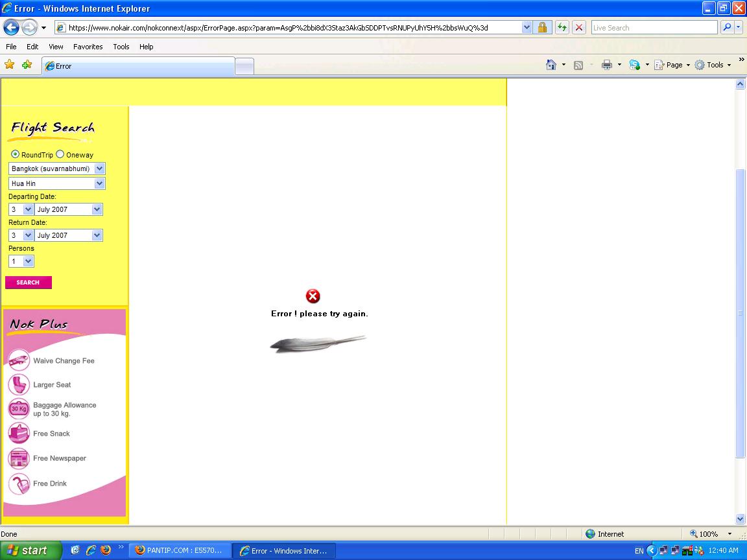Screen dimensions: 747x560
Task: Open the File menu
Action: click(x=11, y=47)
